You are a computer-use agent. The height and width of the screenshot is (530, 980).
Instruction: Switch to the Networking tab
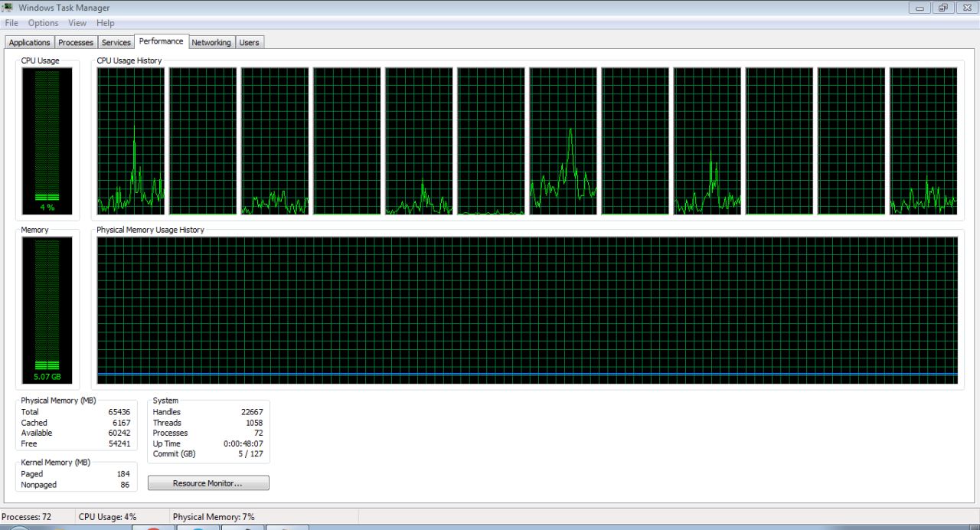211,43
